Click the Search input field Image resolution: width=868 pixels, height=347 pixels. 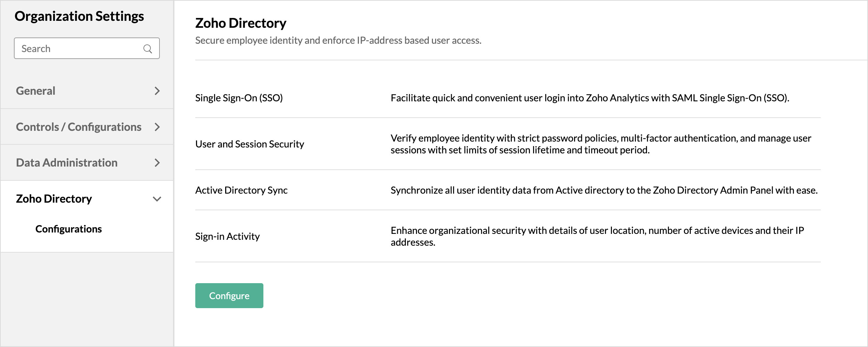pos(80,49)
